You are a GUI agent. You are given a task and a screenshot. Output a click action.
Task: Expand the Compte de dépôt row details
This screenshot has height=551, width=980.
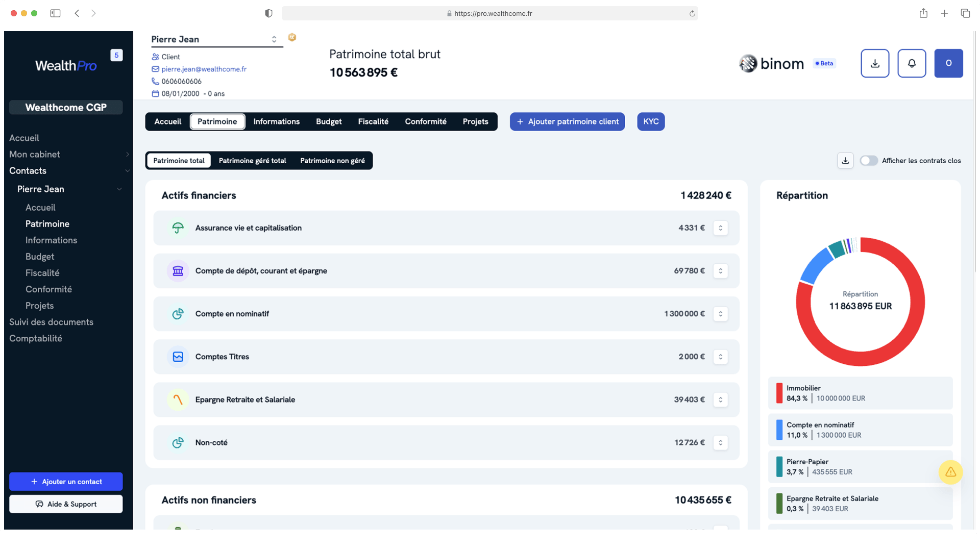tap(720, 271)
